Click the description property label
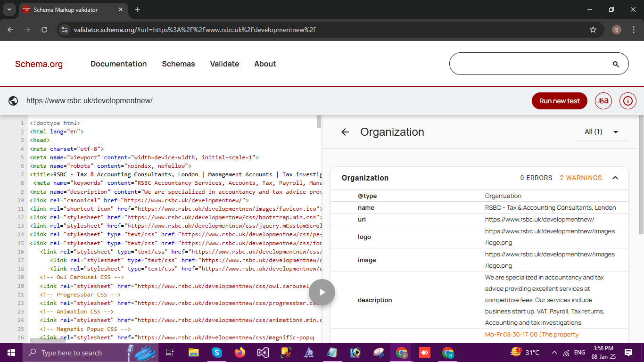Viewport: 644px width, 362px height. (x=375, y=300)
